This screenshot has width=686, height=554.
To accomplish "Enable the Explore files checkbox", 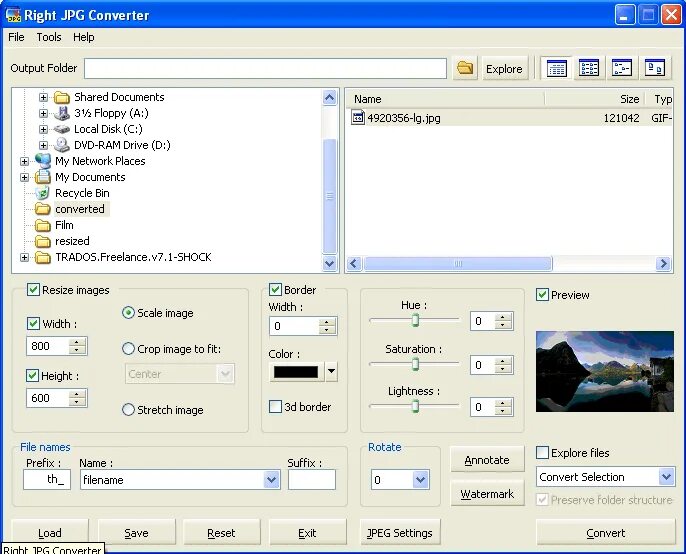I will pyautogui.click(x=542, y=452).
